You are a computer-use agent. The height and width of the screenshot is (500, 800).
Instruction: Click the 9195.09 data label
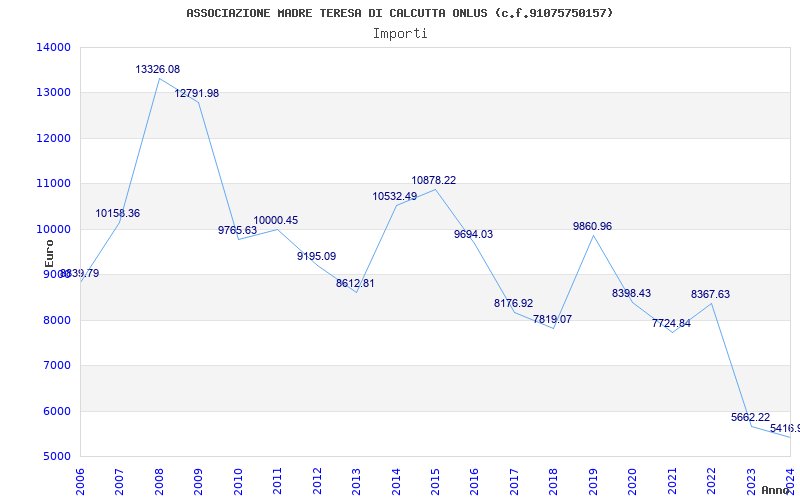[317, 256]
